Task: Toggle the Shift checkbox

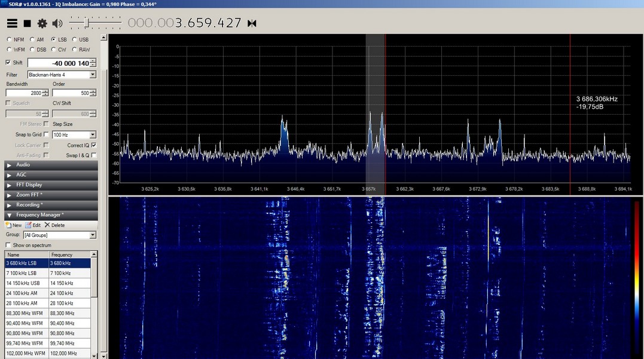Action: click(8, 62)
